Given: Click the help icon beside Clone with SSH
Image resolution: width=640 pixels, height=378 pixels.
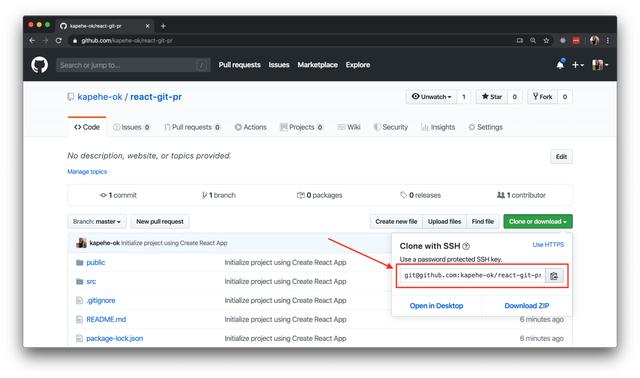Looking at the screenshot, I should 466,246.
